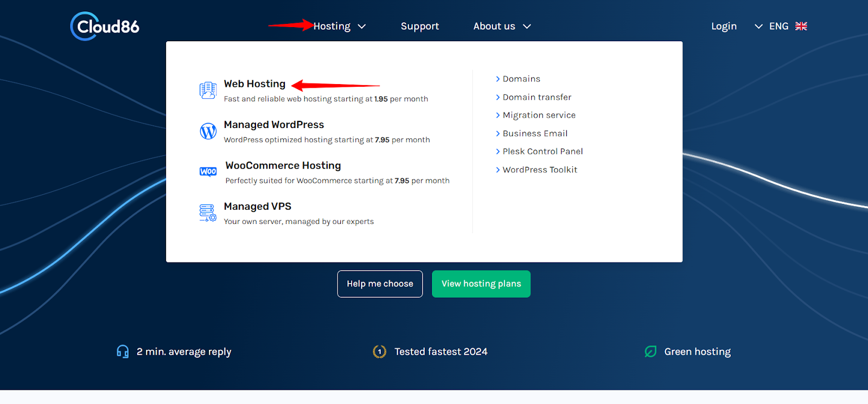Go to Business Email link
Viewport: 868px width, 404px height.
535,133
